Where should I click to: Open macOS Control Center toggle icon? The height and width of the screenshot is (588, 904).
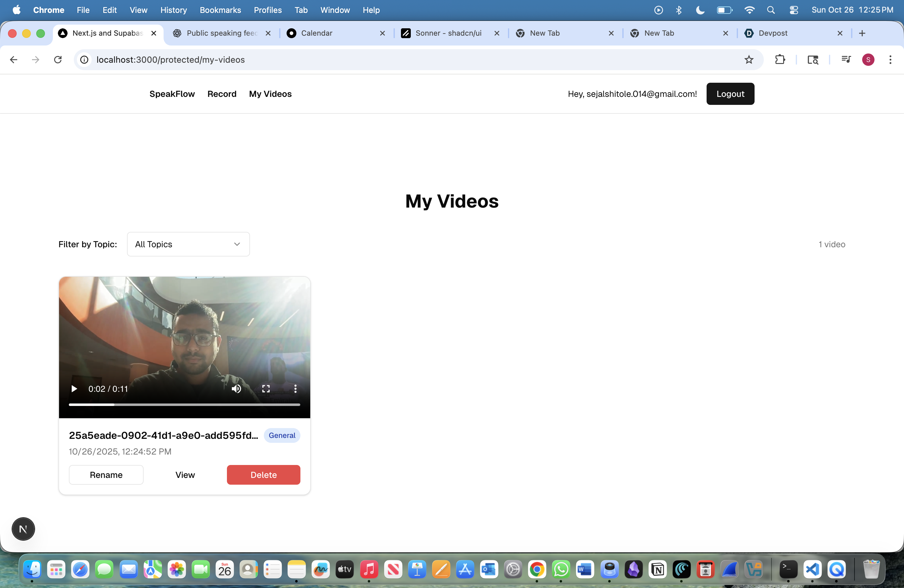pos(794,10)
